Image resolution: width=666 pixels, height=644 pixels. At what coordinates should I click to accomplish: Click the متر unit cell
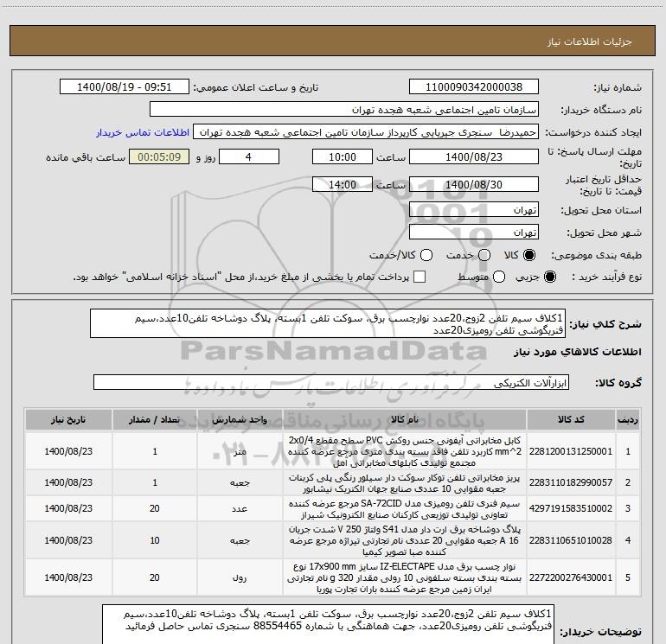click(240, 451)
